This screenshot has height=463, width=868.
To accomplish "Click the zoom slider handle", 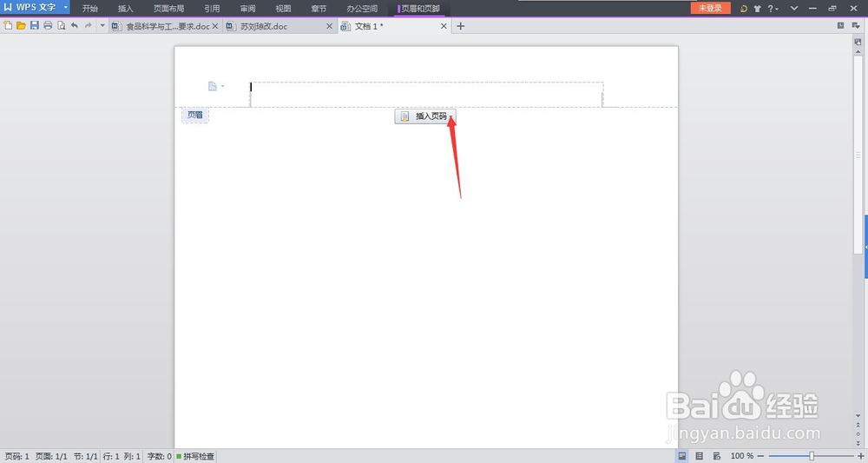I will 812,456.
